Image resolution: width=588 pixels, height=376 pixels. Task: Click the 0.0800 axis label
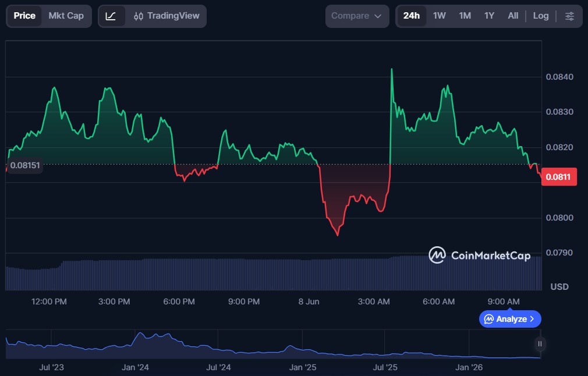click(559, 218)
